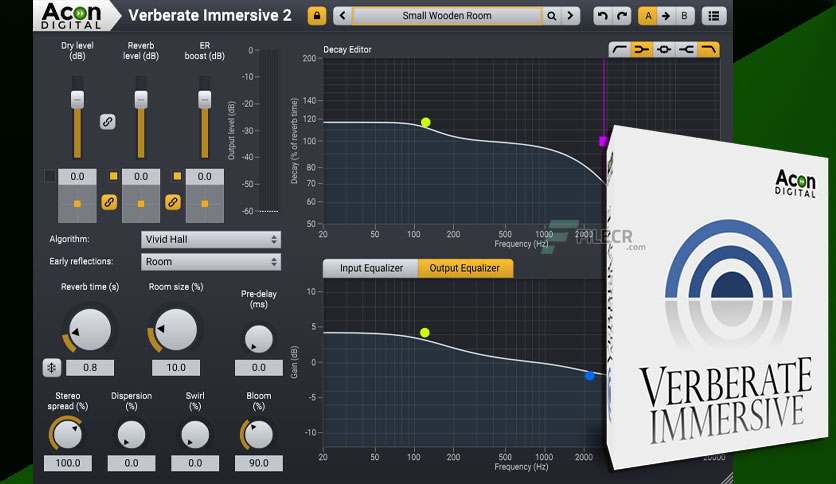The height and width of the screenshot is (484, 836).
Task: Open the Early reflections dropdown Room
Action: (211, 262)
